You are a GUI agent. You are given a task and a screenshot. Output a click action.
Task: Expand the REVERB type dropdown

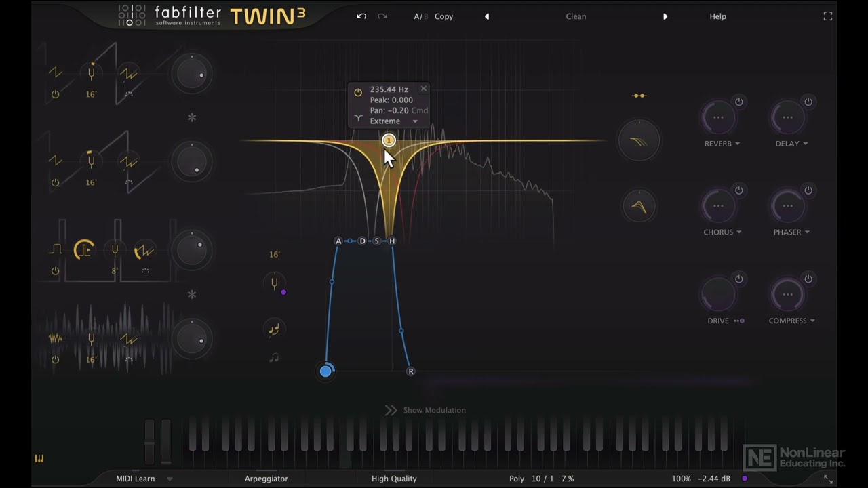(x=738, y=144)
